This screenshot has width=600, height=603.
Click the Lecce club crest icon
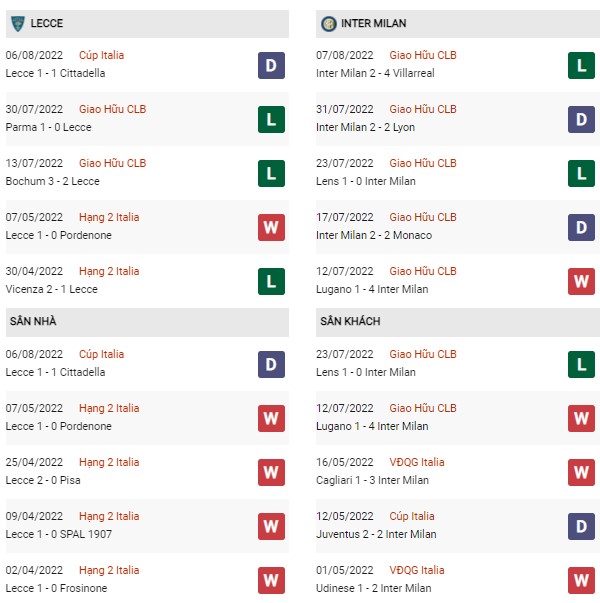(x=18, y=23)
